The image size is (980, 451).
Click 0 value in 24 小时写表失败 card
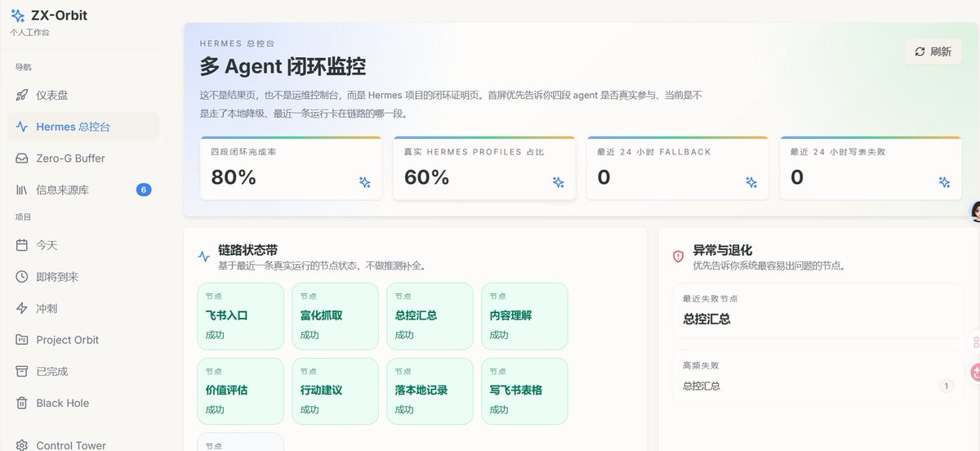[x=796, y=177]
